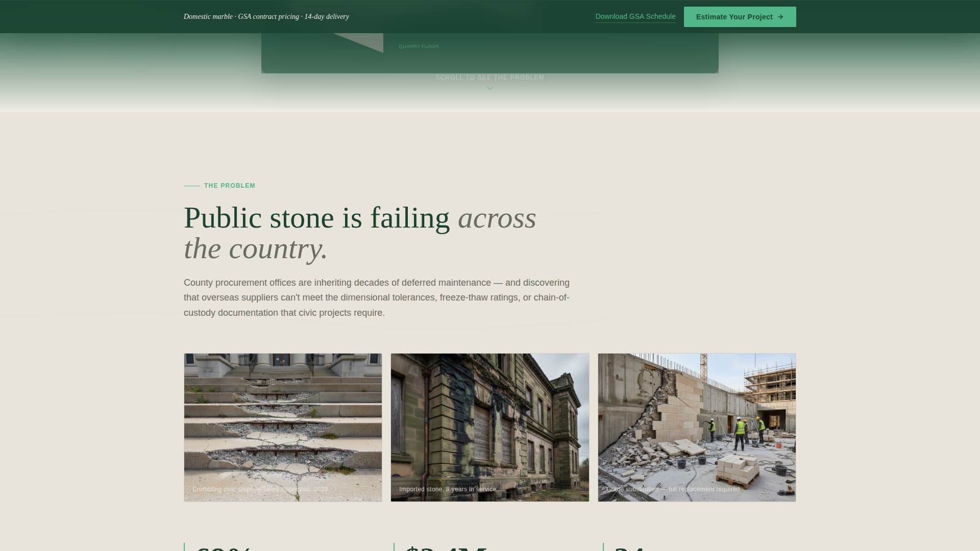This screenshot has width=980, height=551.
Task: Open the grade substitution replacement photo
Action: (x=696, y=427)
